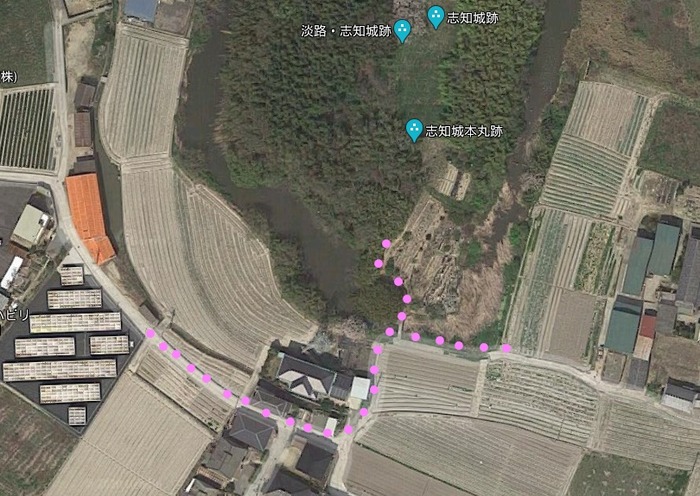Image resolution: width=700 pixels, height=496 pixels.
Task: Click the bright red-roofed small building
Action: (647, 327)
